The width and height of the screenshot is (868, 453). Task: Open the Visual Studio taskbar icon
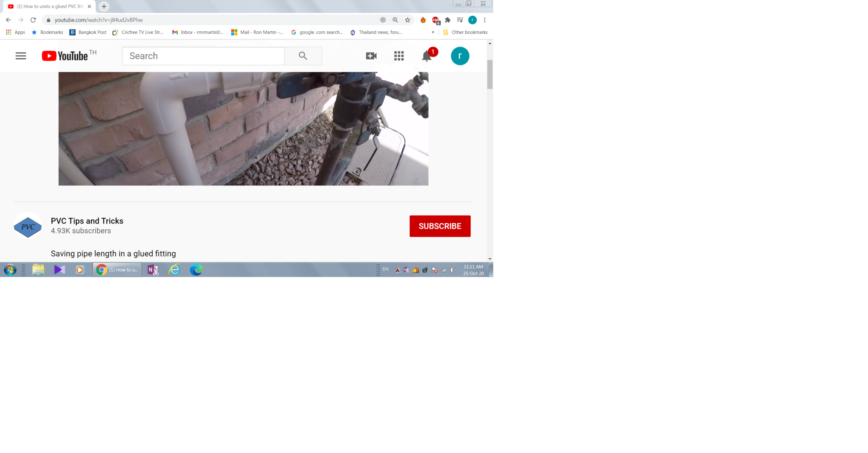(59, 270)
